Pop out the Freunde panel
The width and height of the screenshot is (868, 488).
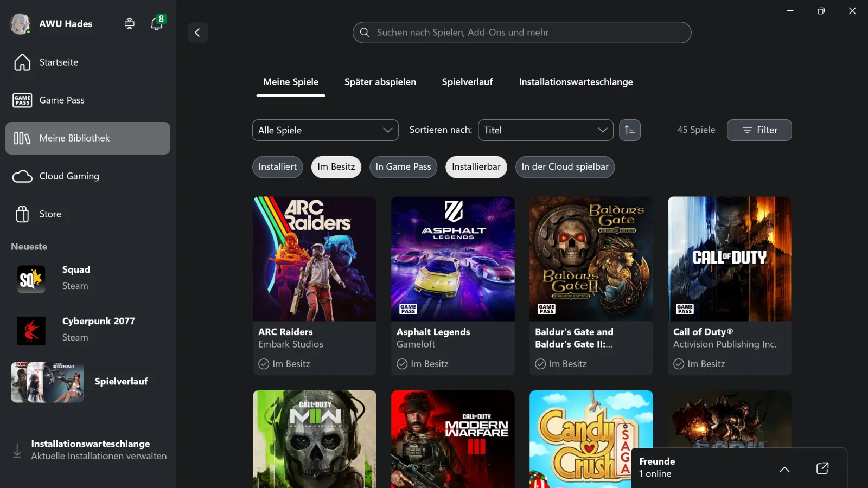(822, 468)
